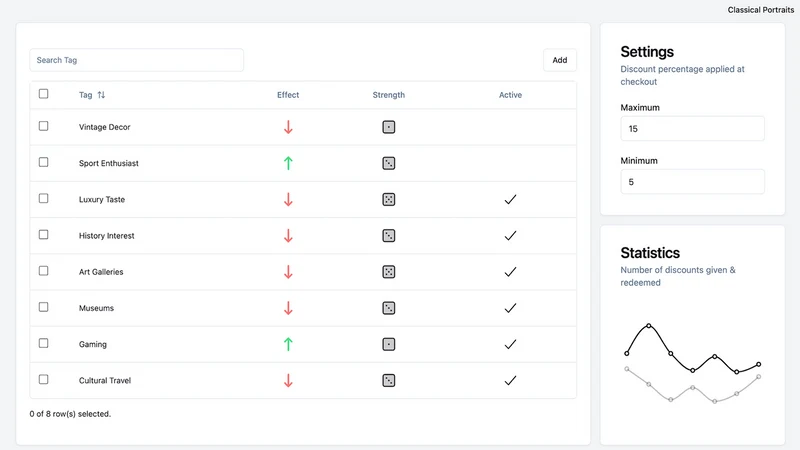Click the Effect column header

[288, 95]
